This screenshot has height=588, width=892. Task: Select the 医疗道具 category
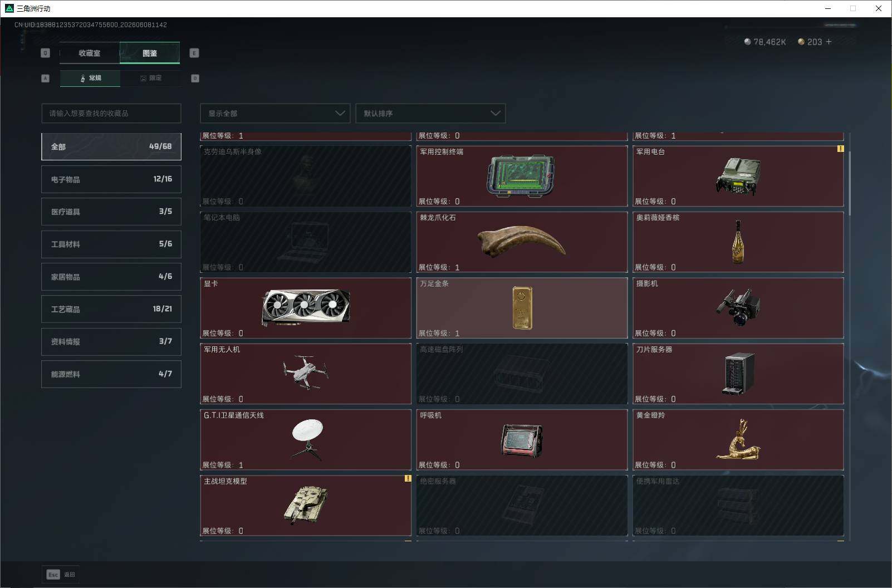(111, 212)
